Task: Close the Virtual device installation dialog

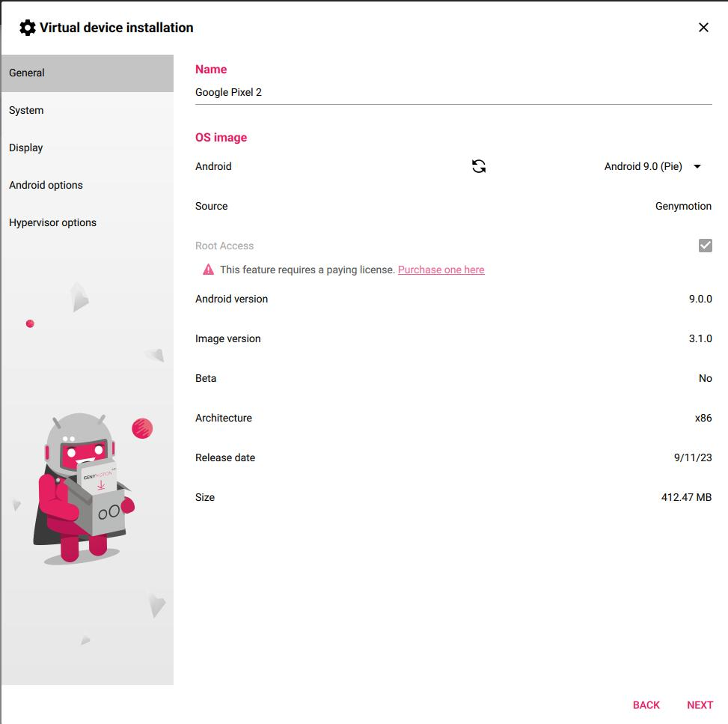Action: [703, 28]
